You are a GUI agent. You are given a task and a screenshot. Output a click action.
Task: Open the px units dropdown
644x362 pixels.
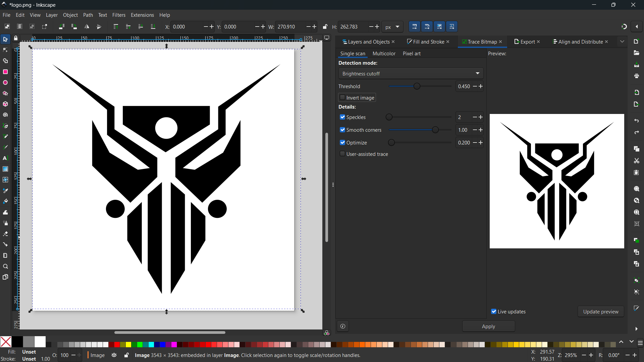392,27
